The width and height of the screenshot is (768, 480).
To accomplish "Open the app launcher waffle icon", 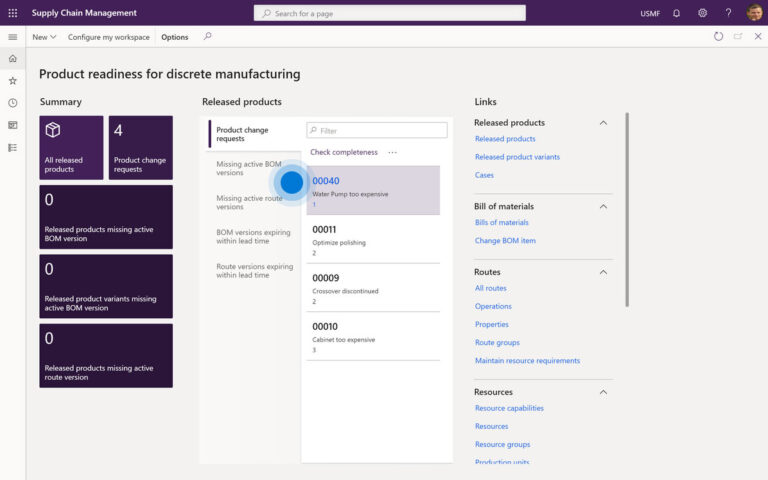I will click(13, 13).
